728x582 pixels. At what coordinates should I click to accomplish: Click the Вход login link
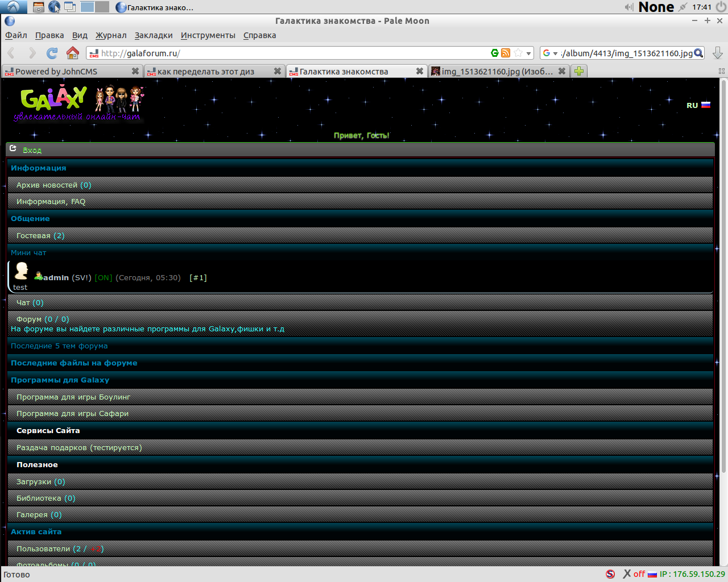(32, 150)
